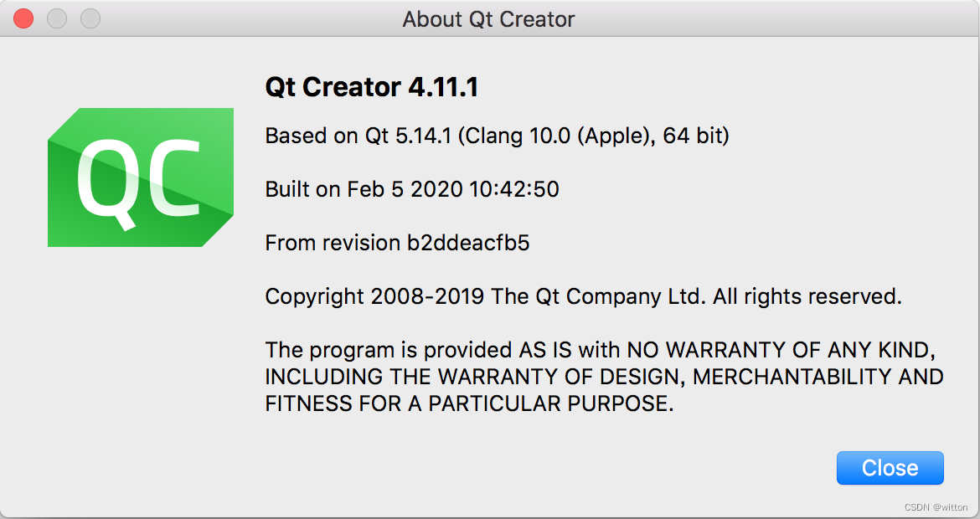Click the green QC logo icon

click(x=140, y=177)
